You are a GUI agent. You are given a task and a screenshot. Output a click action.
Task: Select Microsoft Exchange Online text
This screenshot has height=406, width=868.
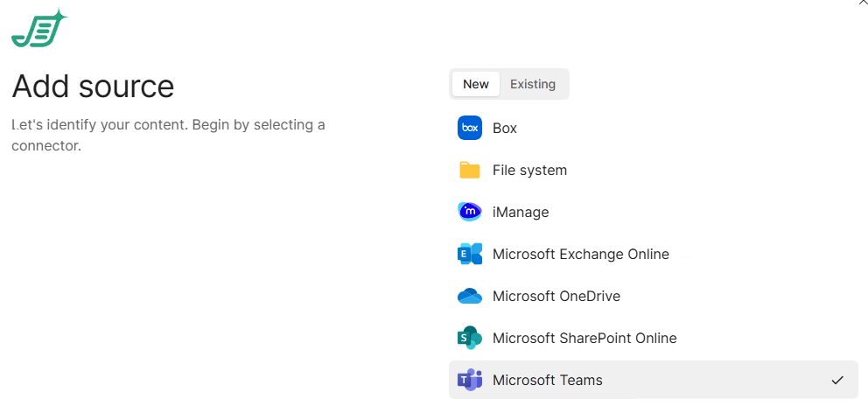pyautogui.click(x=580, y=254)
